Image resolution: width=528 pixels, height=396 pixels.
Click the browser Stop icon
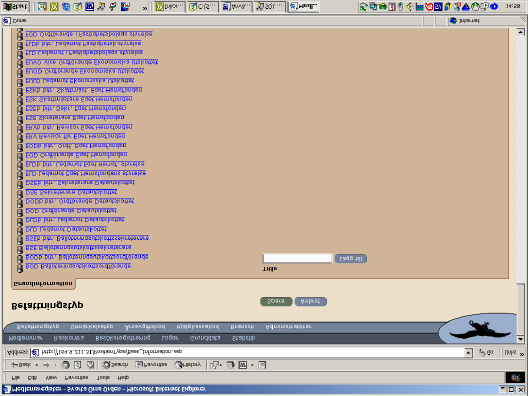66,365
